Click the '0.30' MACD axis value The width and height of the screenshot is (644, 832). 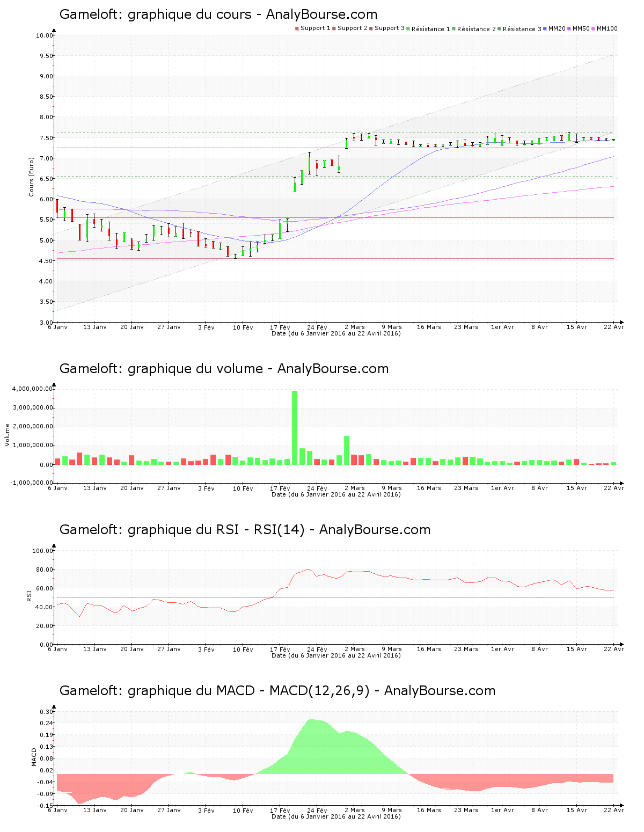click(46, 712)
